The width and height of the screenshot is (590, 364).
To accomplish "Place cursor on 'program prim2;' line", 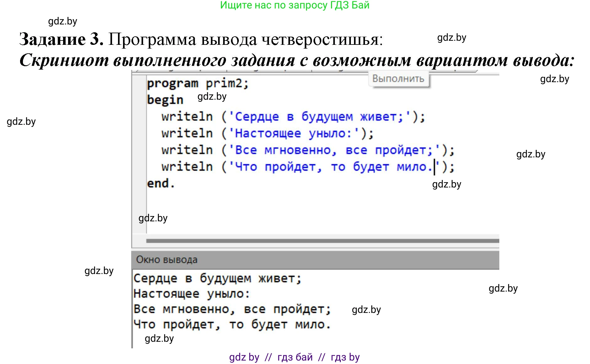I will (x=198, y=84).
